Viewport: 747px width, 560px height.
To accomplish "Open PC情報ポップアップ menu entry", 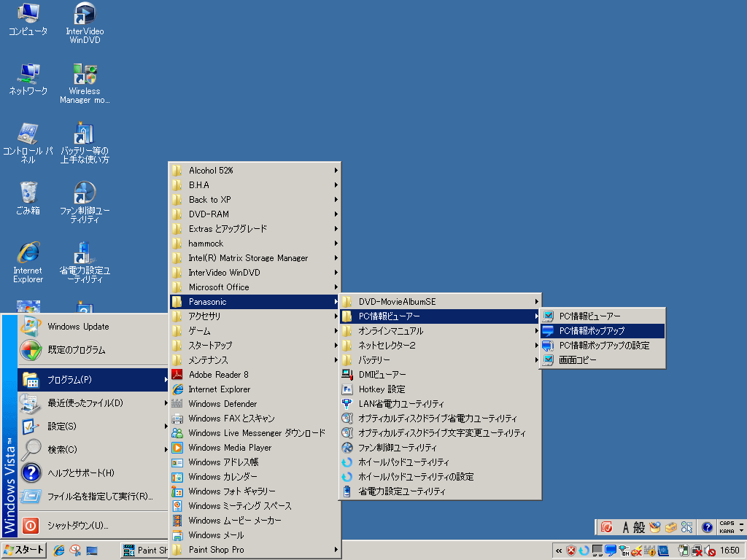I will [602, 331].
